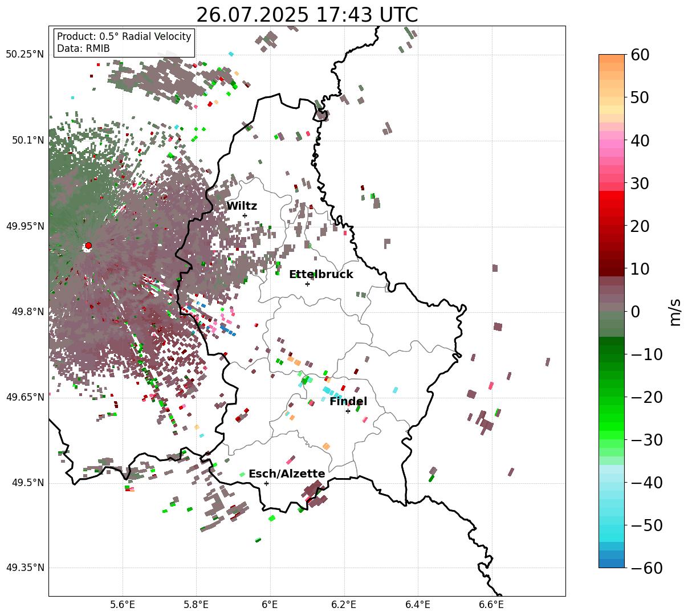Click the 30 colorbar tick label
This screenshot has height=616, width=688.
pyautogui.click(x=639, y=183)
